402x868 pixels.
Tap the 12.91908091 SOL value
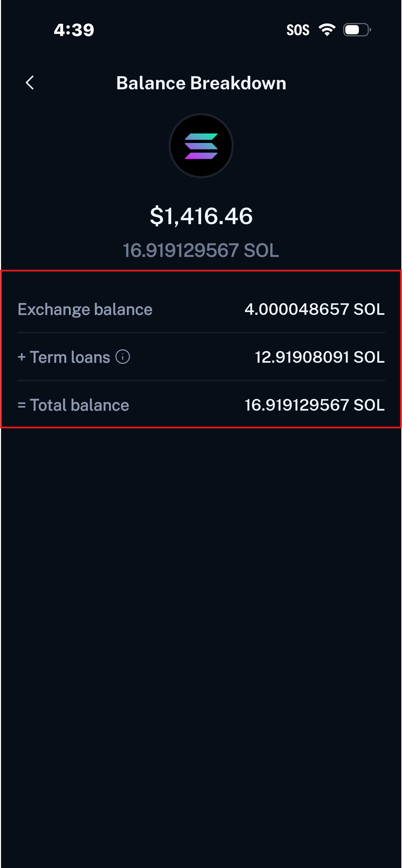[320, 357]
